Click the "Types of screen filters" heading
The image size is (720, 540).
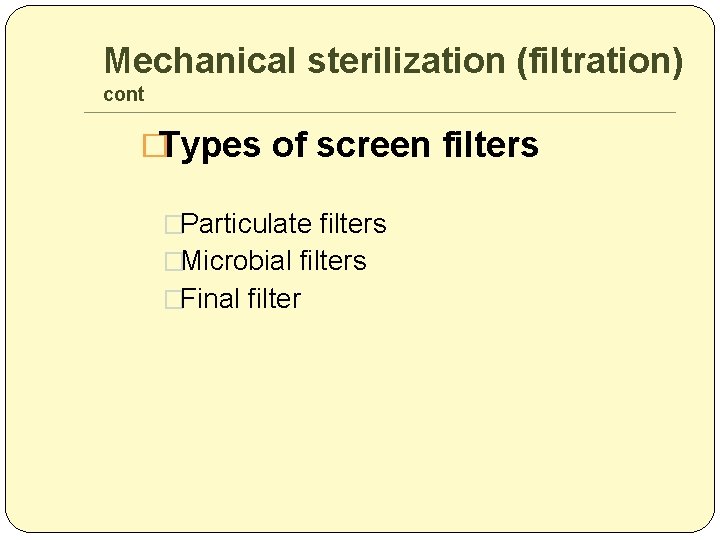coord(349,146)
